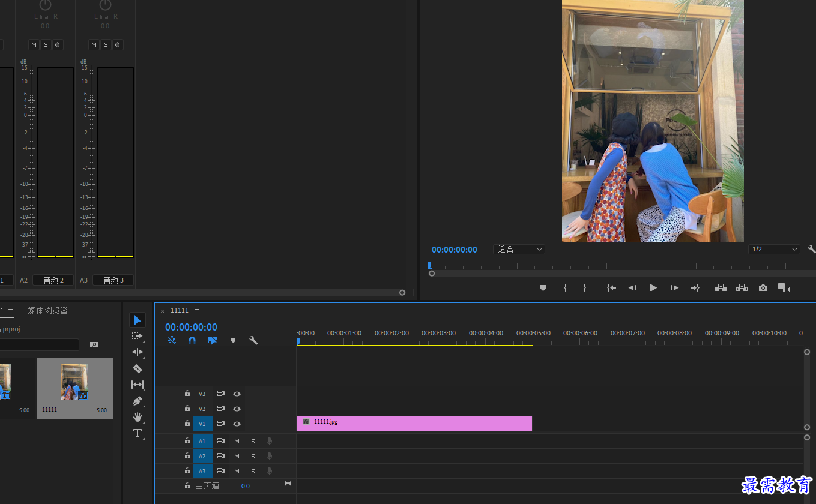
Task: Step back one frame
Action: pos(632,288)
